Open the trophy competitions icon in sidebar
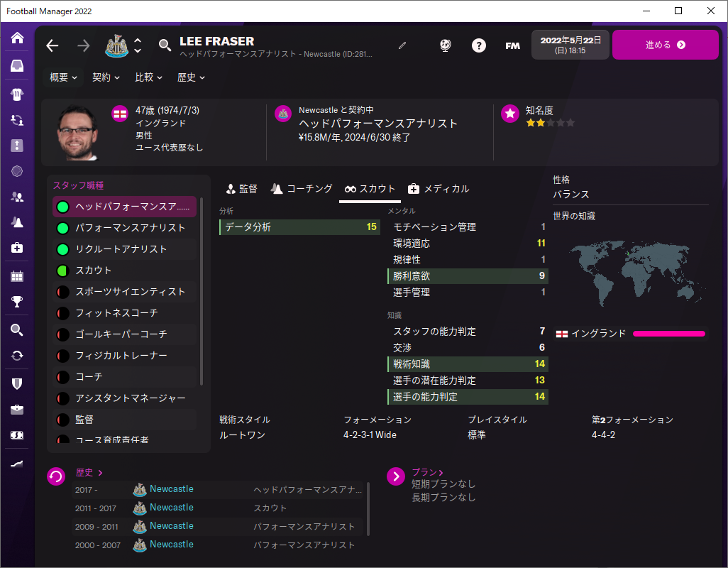This screenshot has width=728, height=568. (x=17, y=302)
